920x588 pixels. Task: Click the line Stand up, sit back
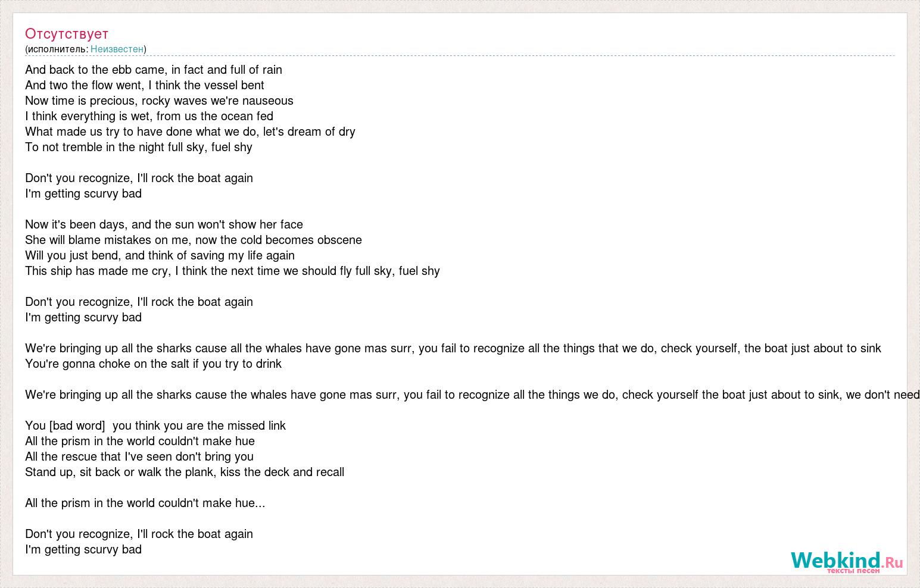pos(185,472)
